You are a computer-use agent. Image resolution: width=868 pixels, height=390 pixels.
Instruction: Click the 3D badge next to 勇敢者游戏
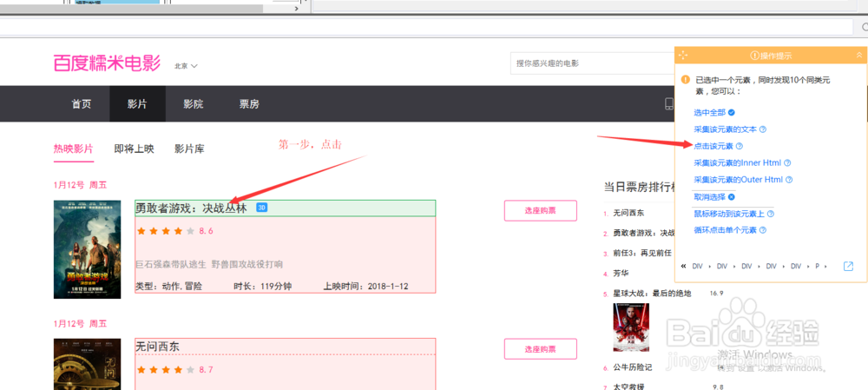[262, 208]
